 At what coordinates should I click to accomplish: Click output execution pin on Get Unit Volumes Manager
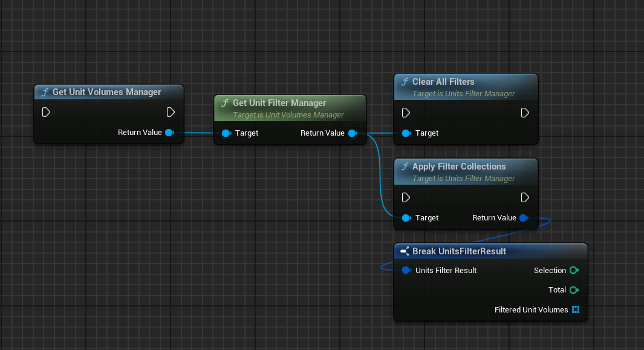point(171,112)
